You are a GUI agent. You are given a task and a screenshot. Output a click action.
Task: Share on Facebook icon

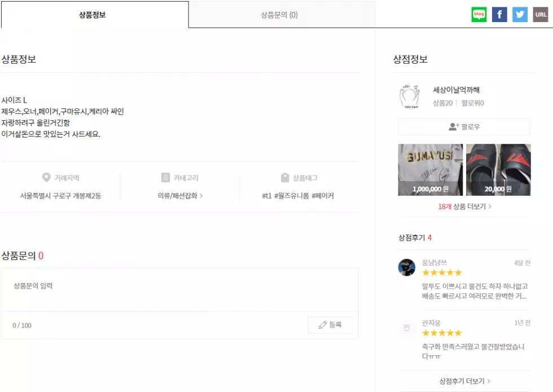coord(499,15)
